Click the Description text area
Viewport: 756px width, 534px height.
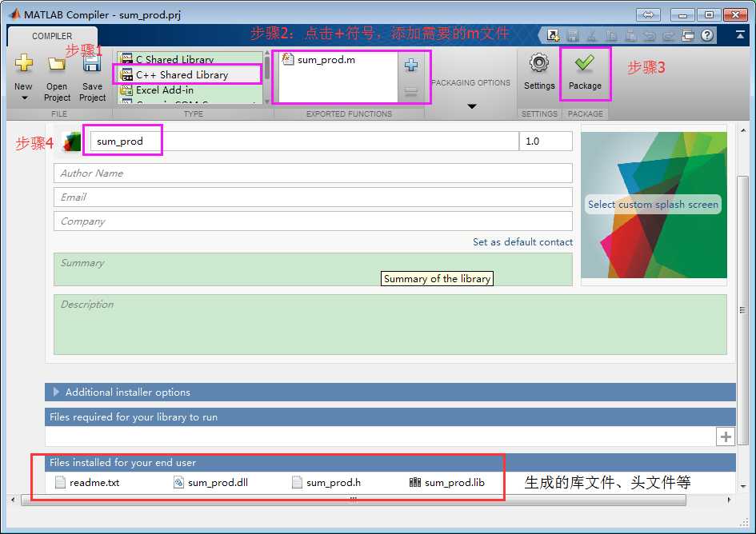pos(390,325)
